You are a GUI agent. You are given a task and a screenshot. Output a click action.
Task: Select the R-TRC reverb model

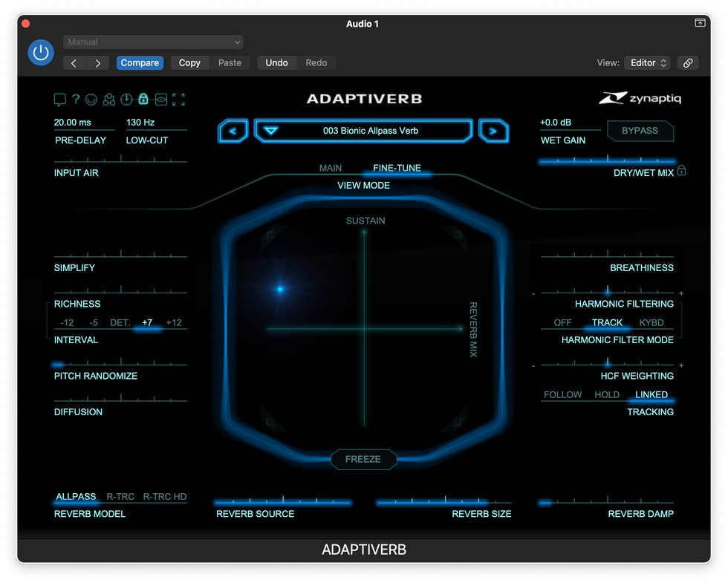(120, 497)
